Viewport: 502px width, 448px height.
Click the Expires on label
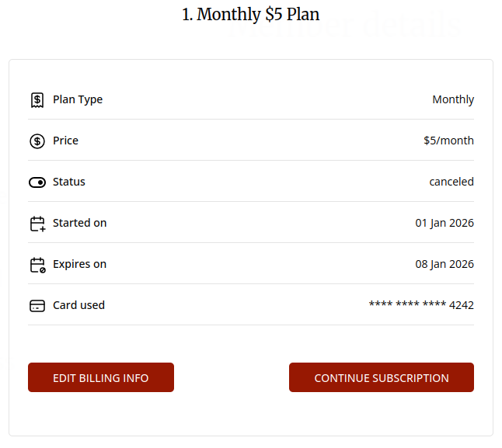(79, 264)
